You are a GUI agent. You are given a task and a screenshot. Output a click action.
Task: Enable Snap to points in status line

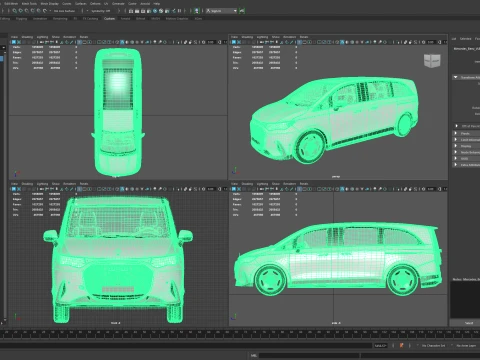coord(26,11)
